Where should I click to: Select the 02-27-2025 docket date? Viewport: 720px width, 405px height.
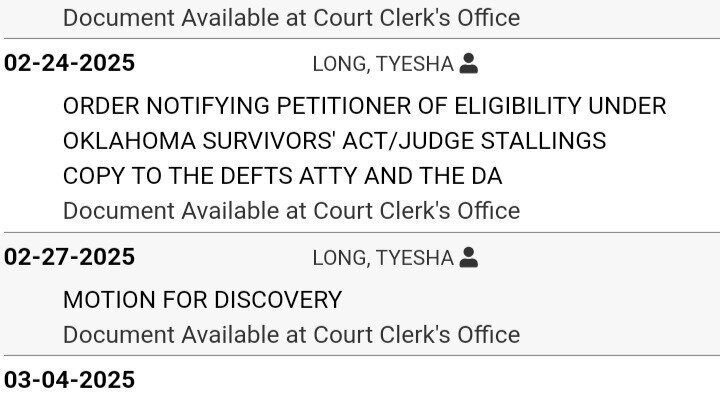(69, 258)
